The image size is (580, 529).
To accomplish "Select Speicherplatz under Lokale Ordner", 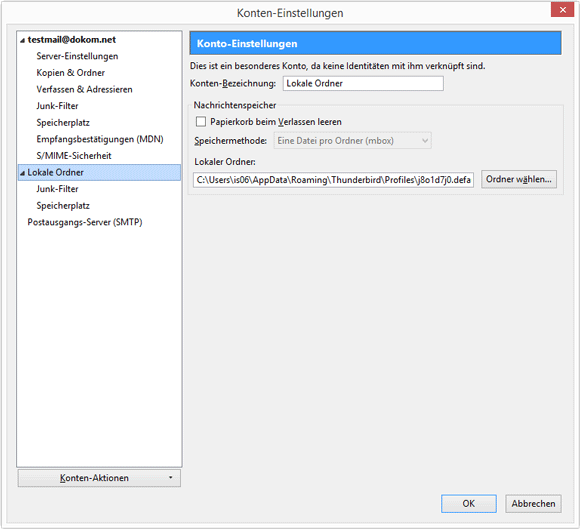I will click(63, 206).
